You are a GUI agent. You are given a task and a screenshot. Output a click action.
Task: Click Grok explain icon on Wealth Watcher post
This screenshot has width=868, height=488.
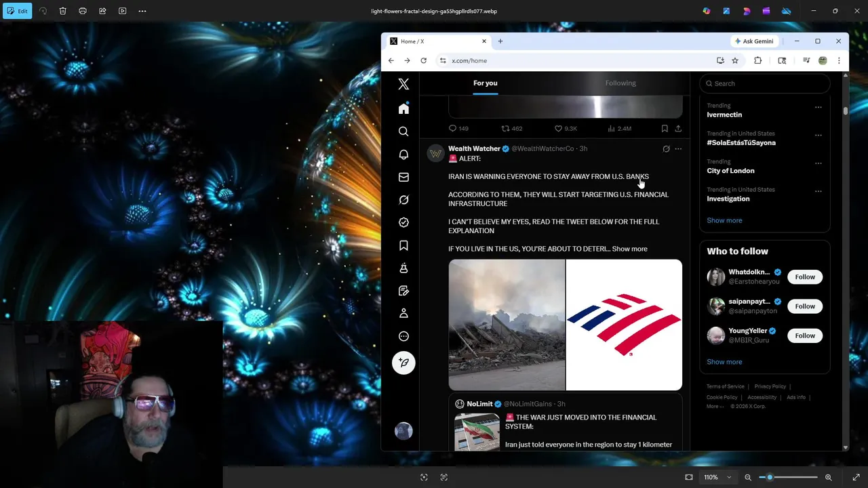(x=666, y=149)
